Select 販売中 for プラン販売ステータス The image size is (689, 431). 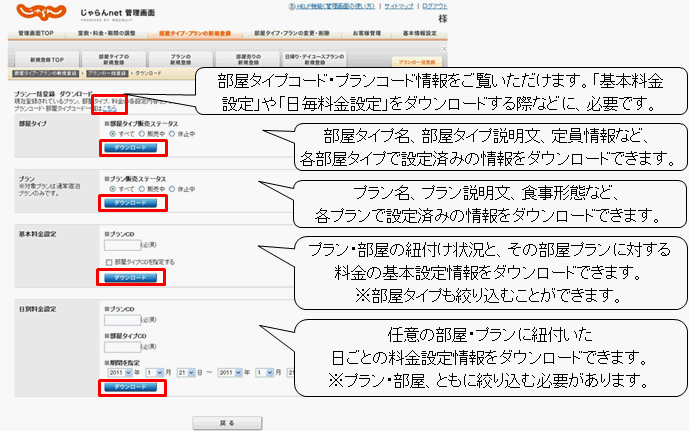(141, 189)
